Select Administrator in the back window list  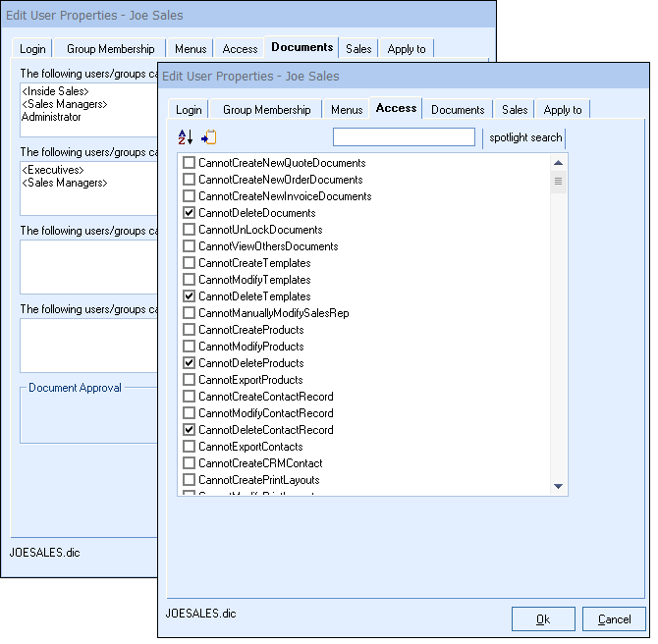[x=51, y=117]
